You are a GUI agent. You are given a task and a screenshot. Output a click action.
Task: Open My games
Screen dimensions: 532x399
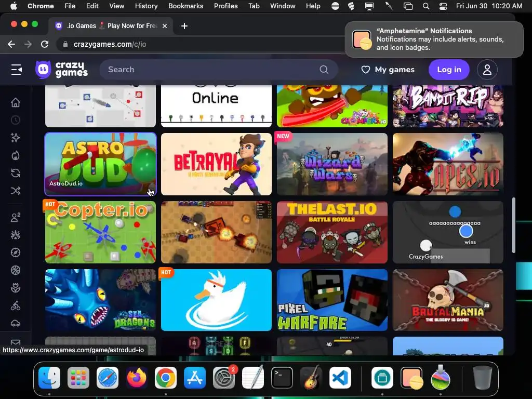[388, 70]
